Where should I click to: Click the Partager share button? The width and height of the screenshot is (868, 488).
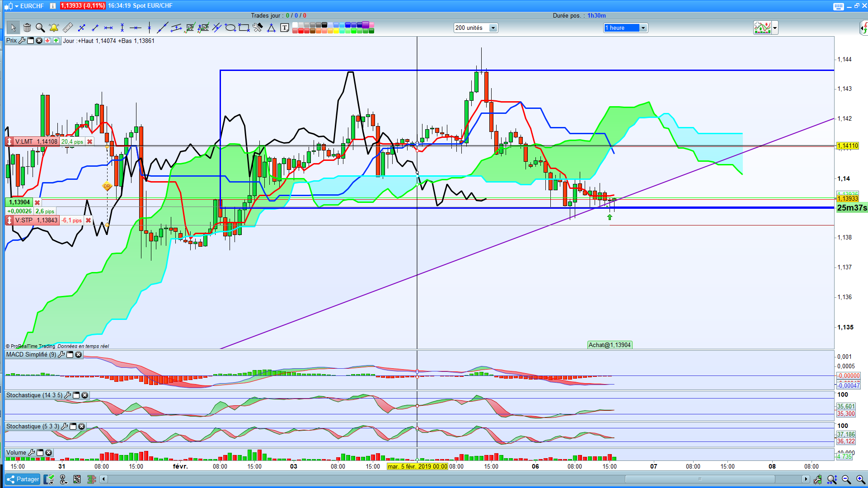tap(23, 479)
